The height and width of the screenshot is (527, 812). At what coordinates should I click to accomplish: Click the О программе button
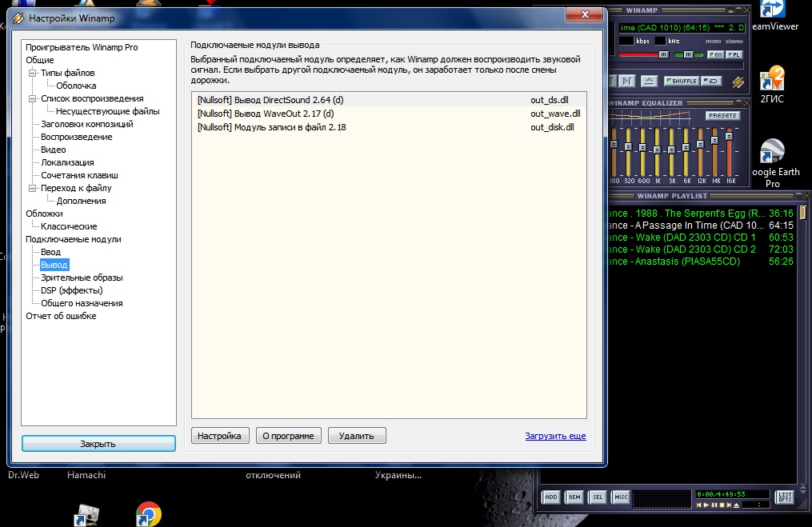click(289, 436)
